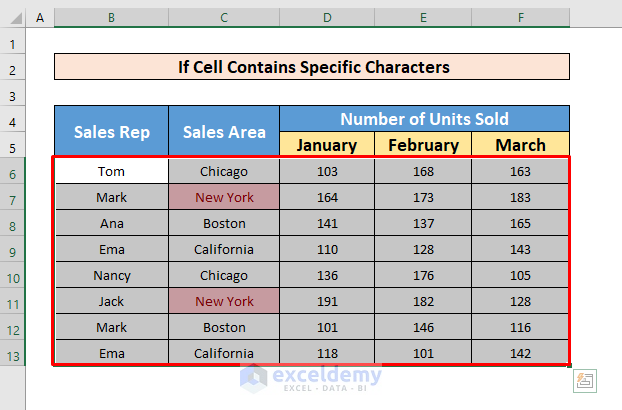
Task: Select the highlighted 'New York' cell in row 7
Action: coord(224,198)
